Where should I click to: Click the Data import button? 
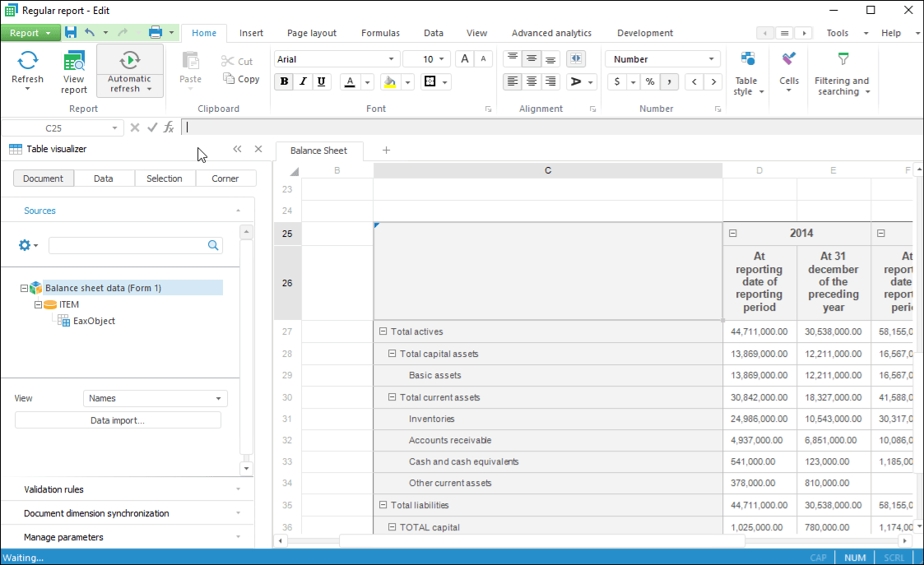(x=118, y=420)
